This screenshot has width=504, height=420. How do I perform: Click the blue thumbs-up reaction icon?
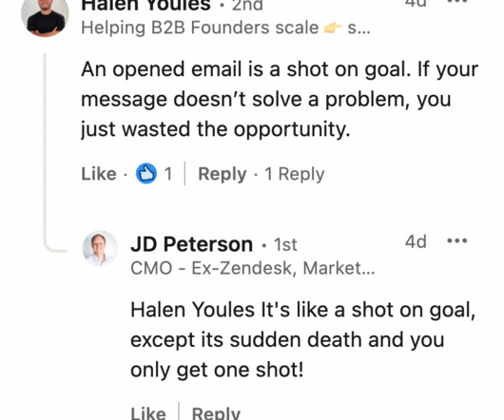tap(146, 173)
